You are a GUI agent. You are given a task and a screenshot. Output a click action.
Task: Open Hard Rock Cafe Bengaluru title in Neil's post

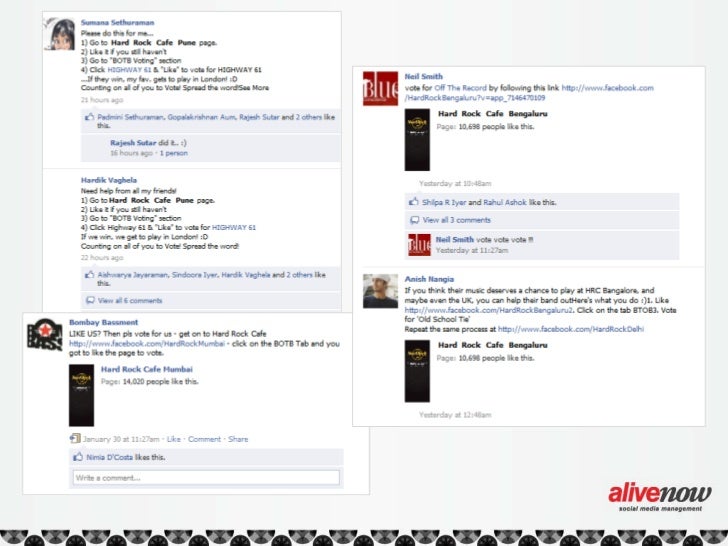[493, 114]
